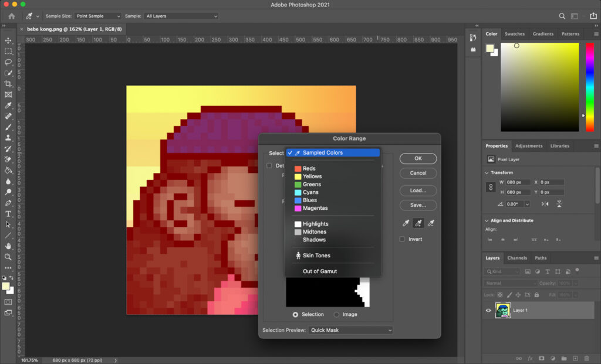The height and width of the screenshot is (364, 601).
Task: Choose the Crop tool
Action: coord(8,84)
